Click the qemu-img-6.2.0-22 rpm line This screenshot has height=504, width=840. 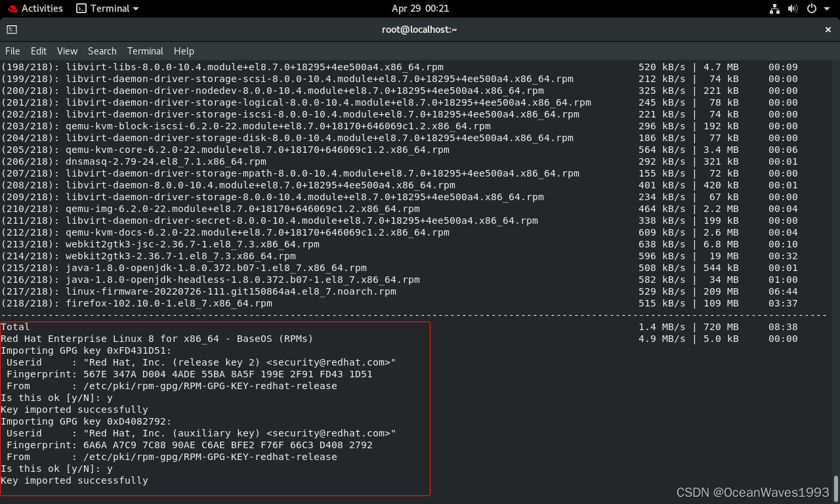pos(399,209)
